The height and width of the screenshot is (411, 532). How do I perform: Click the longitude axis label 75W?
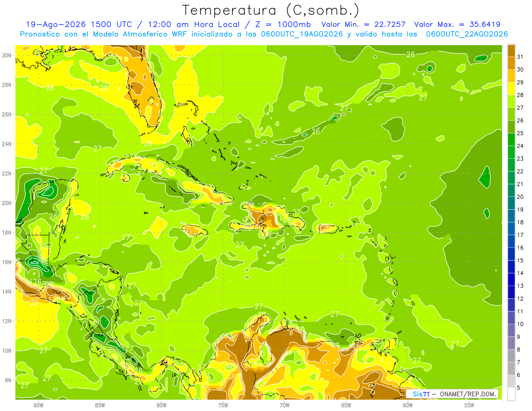[x=223, y=405]
